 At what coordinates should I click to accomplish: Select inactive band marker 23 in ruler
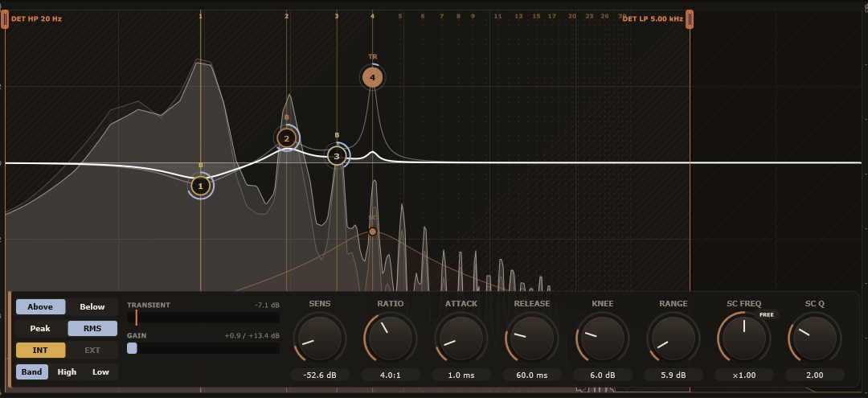click(x=590, y=16)
